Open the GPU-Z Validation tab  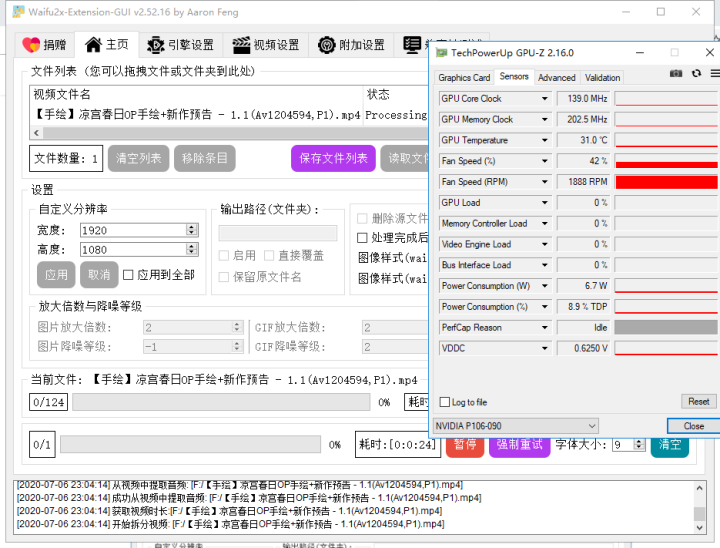[602, 78]
